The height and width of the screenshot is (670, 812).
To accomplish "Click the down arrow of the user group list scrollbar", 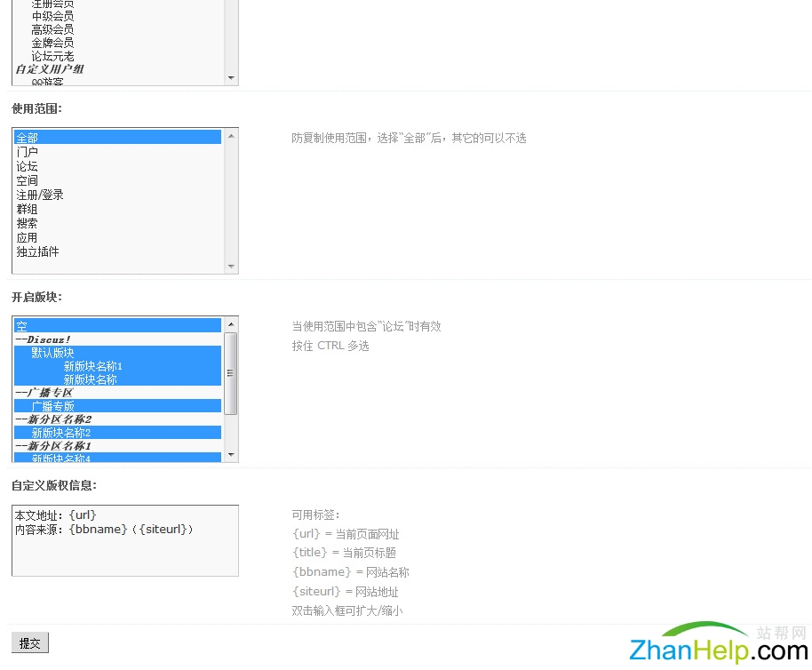I will click(x=231, y=78).
